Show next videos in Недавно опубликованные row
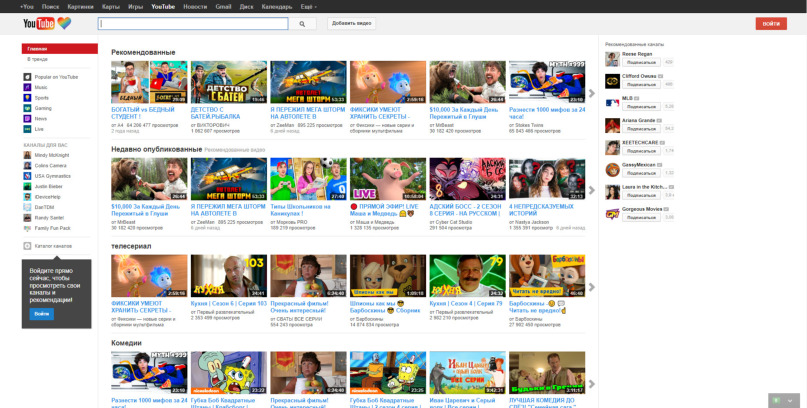This screenshot has width=807, height=408. (x=592, y=190)
